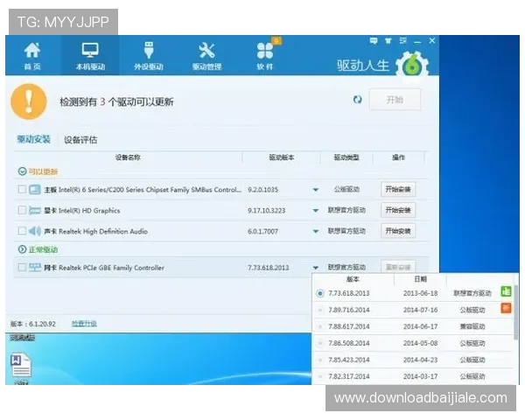Switch to the 设备评估 tab
525x420 pixels.
pyautogui.click(x=80, y=140)
